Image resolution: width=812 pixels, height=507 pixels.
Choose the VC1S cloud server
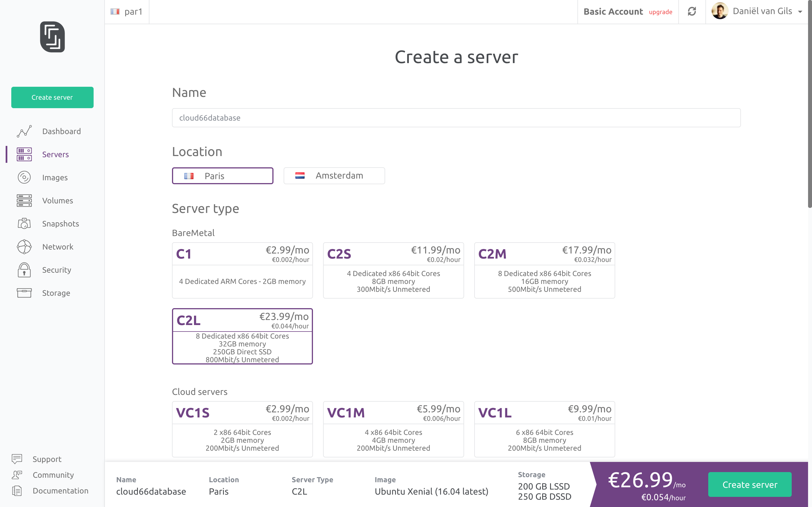click(242, 429)
